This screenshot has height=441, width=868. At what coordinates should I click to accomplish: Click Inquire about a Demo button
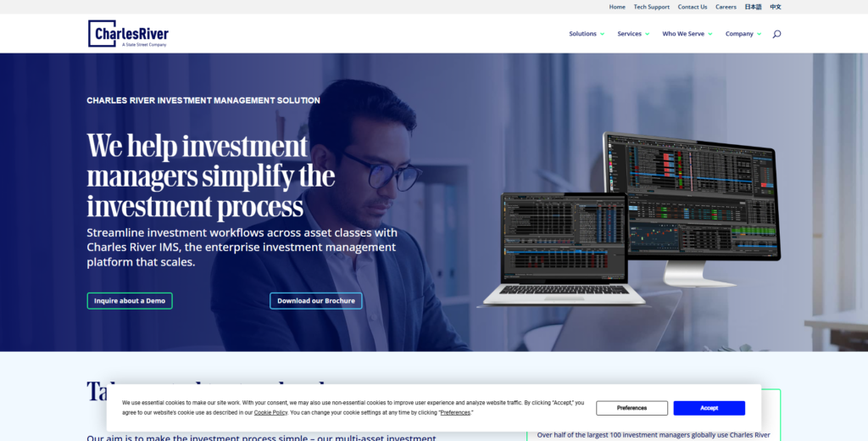point(130,301)
